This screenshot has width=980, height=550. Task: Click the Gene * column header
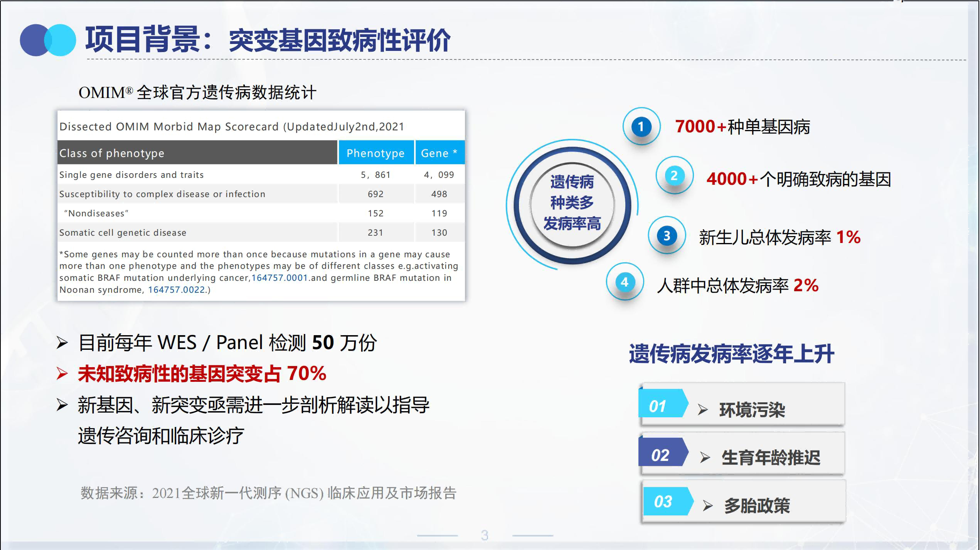coord(439,153)
